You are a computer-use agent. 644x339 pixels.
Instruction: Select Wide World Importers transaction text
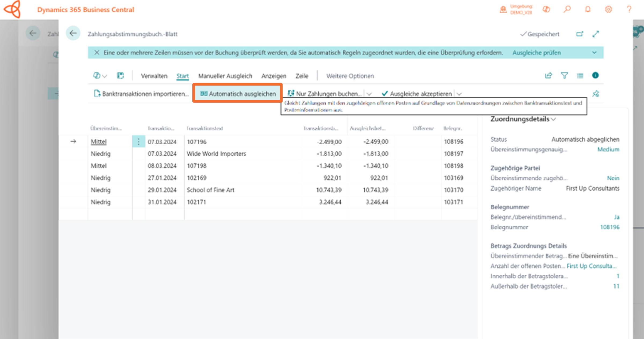pos(216,154)
